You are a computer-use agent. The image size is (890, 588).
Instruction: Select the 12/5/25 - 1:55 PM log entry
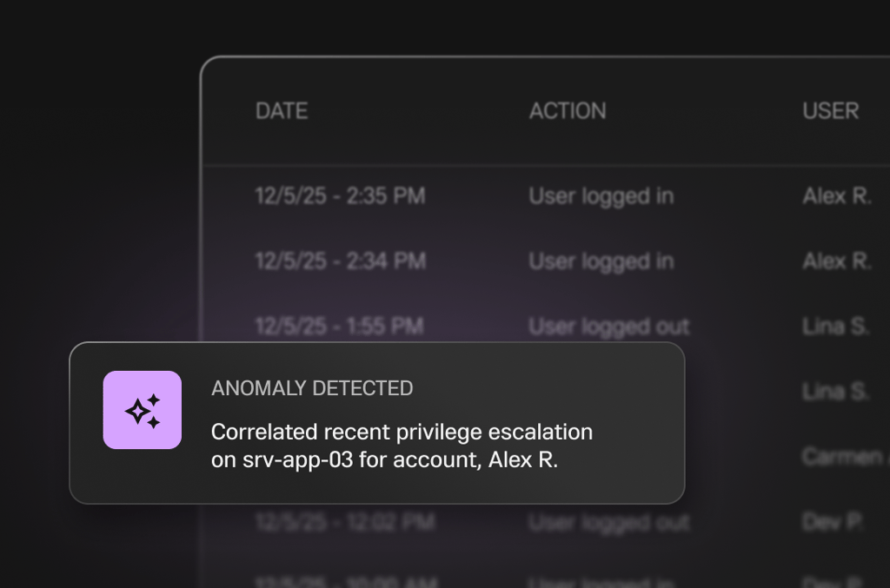point(339,327)
